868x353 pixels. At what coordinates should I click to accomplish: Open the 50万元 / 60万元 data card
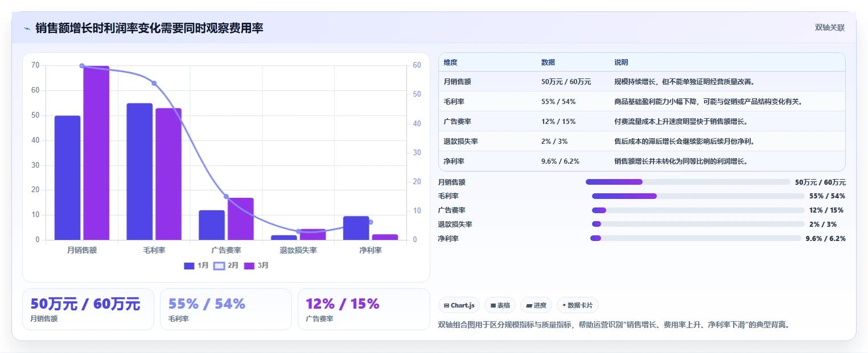pyautogui.click(x=88, y=309)
